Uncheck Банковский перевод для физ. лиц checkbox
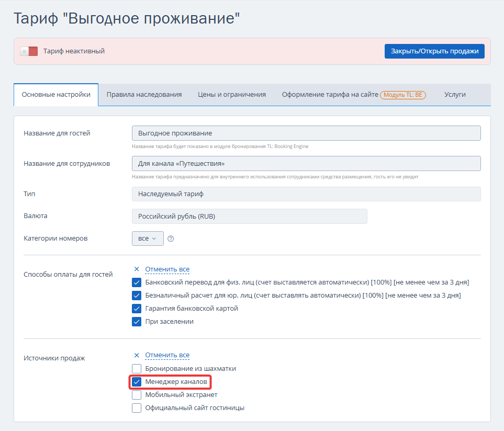504x431 pixels. point(137,282)
